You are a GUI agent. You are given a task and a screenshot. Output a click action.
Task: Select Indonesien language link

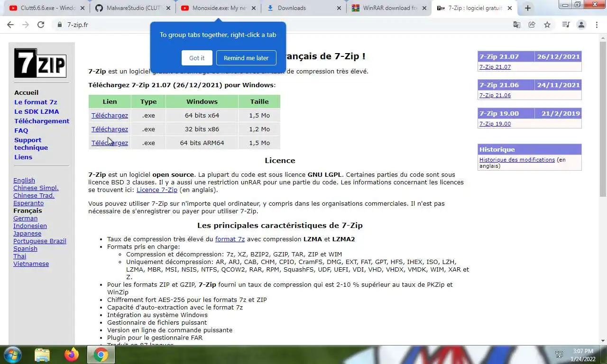pos(30,226)
